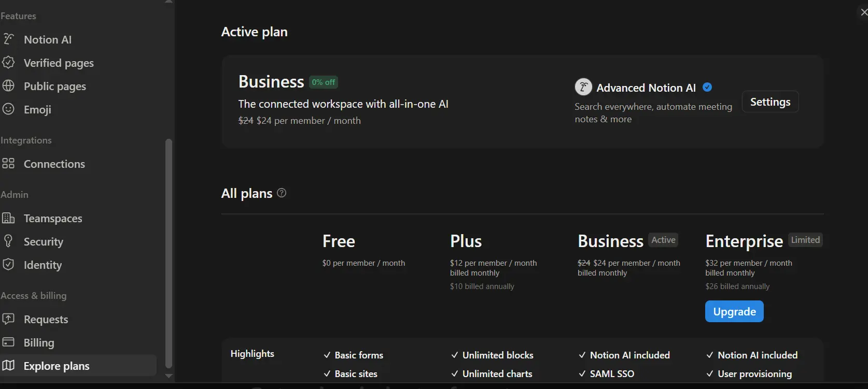Select the Public pages globe icon
The image size is (868, 389).
8,86
